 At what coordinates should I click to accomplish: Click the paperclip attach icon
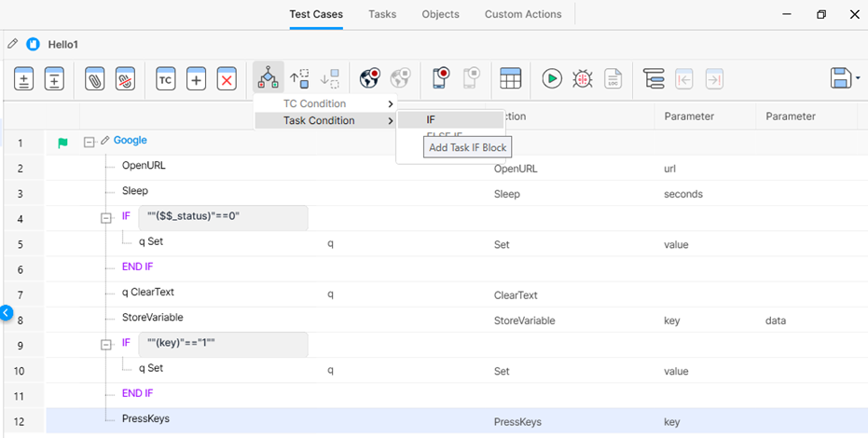point(94,79)
